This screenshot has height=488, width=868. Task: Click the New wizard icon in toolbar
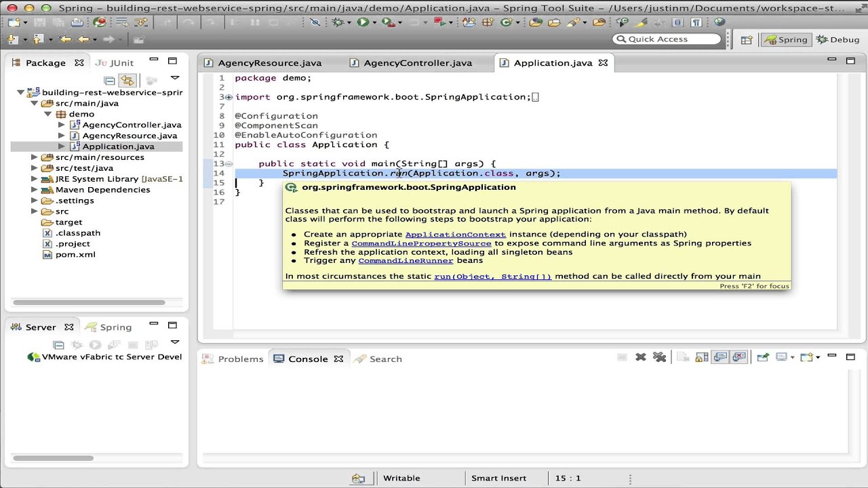click(14, 22)
